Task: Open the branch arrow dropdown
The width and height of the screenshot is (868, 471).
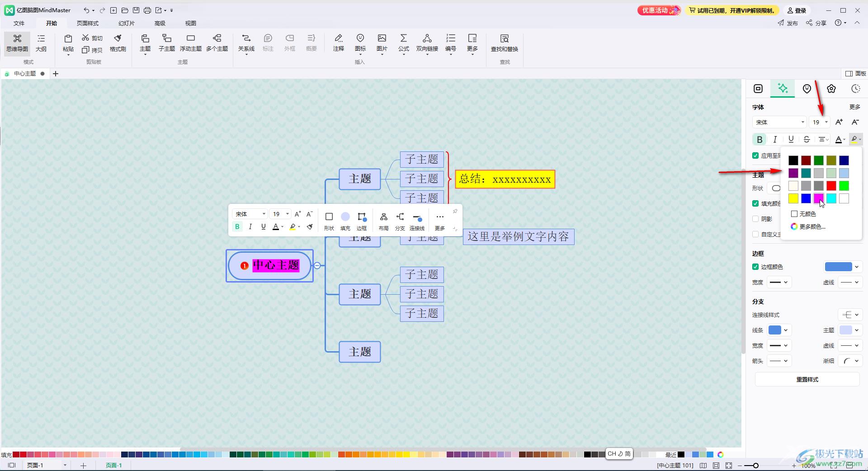Action: [x=779, y=361]
